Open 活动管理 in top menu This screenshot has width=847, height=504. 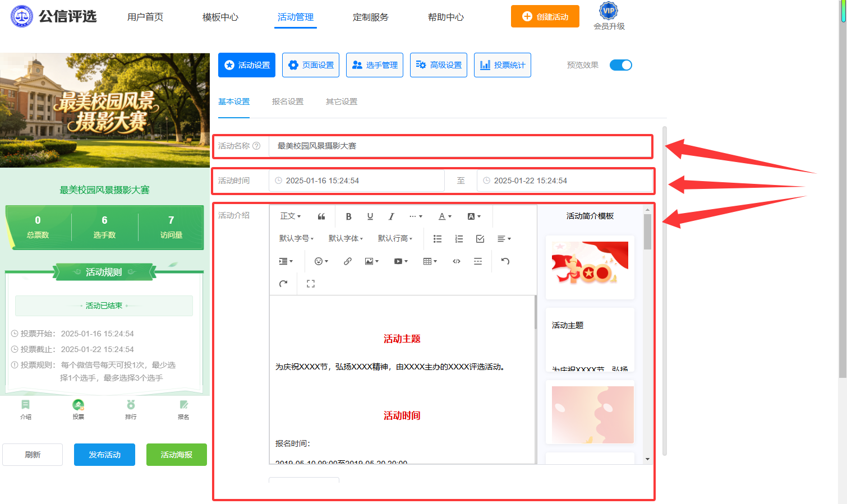[296, 17]
